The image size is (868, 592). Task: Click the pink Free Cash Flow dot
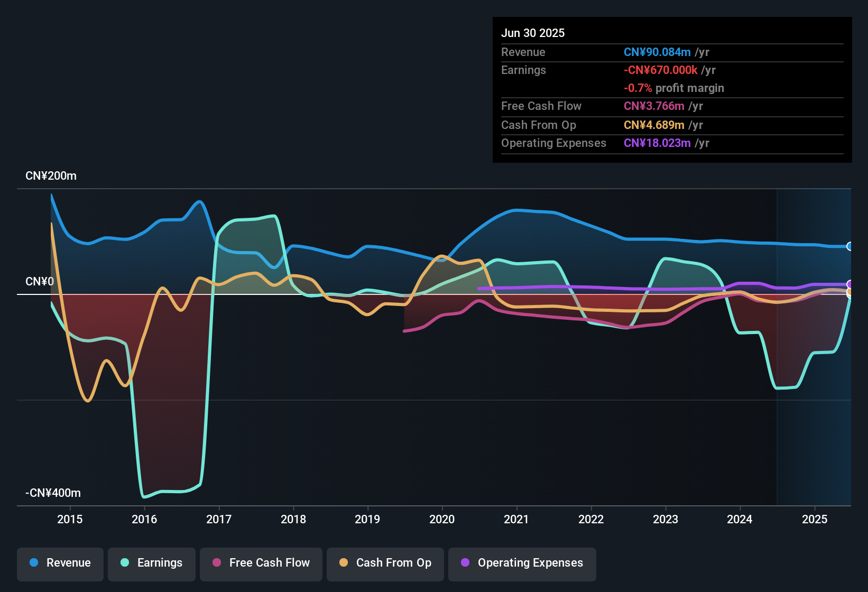click(217, 563)
